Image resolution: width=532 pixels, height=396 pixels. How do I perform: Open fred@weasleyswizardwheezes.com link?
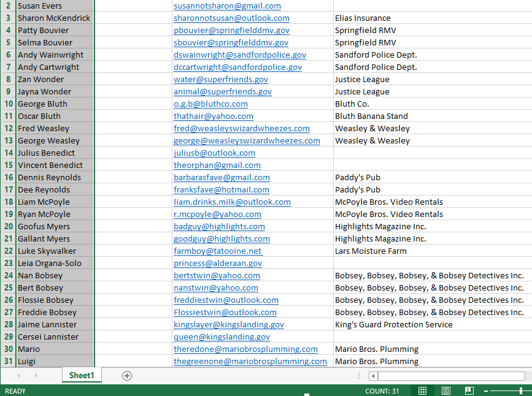242,128
